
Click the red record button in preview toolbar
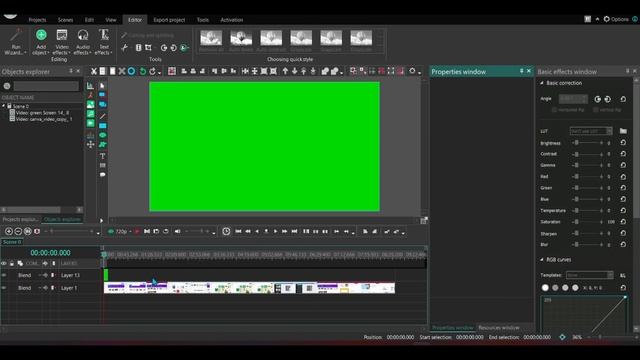point(137,231)
